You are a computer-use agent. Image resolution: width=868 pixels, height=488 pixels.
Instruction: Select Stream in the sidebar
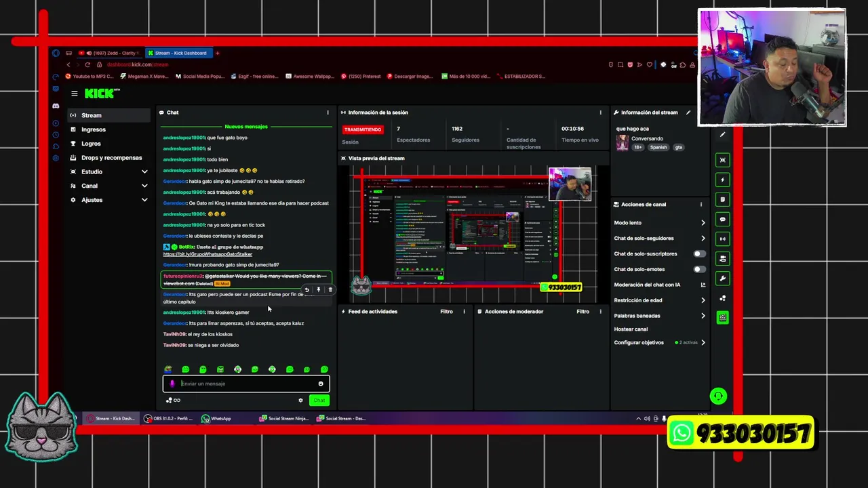pos(109,115)
